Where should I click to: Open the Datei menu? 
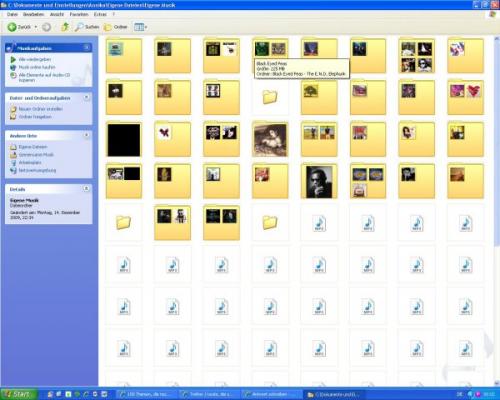(x=12, y=14)
